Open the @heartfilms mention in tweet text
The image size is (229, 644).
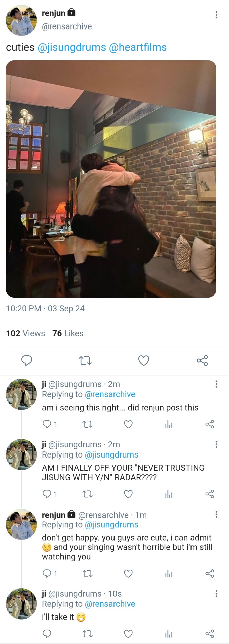click(138, 47)
